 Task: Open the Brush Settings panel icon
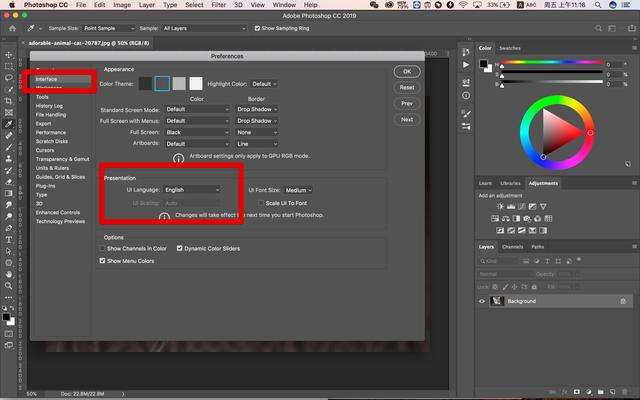click(x=466, y=113)
